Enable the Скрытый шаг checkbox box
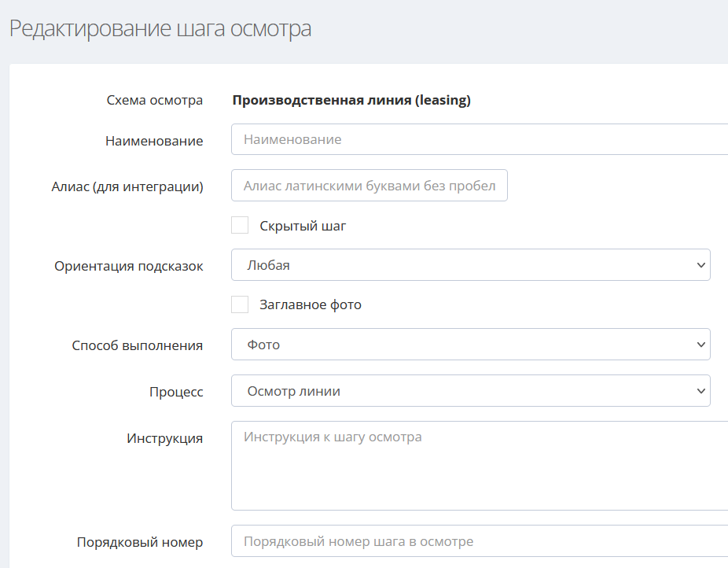This screenshot has width=728, height=568. pos(240,226)
